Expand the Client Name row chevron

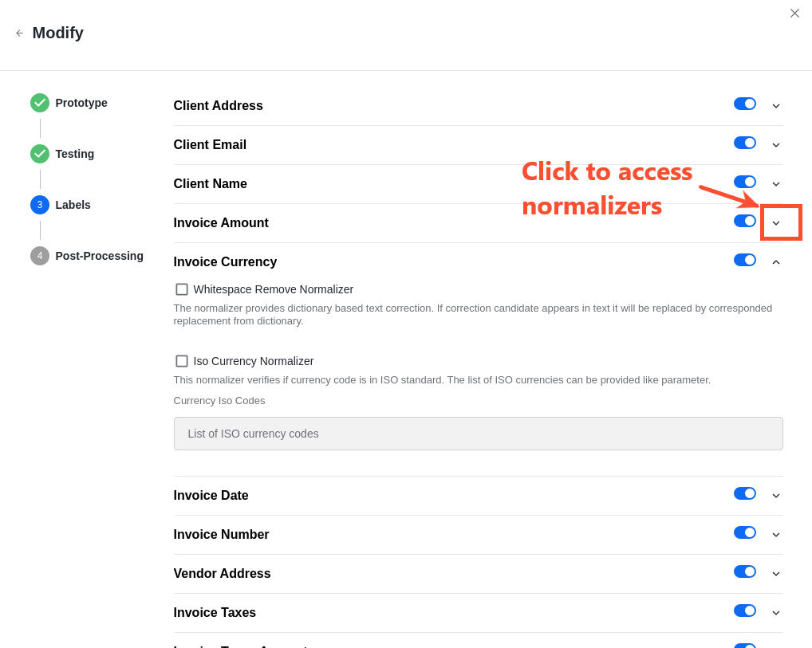click(x=776, y=184)
